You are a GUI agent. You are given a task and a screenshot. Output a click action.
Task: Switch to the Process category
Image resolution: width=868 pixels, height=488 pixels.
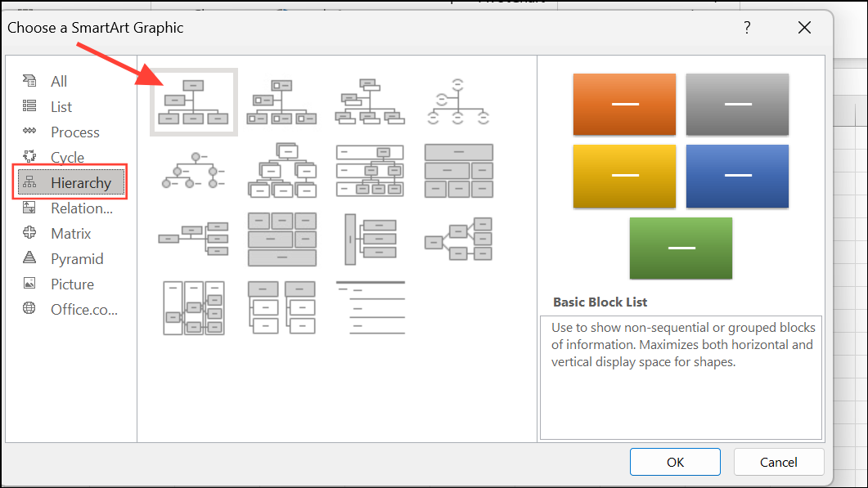click(x=74, y=132)
